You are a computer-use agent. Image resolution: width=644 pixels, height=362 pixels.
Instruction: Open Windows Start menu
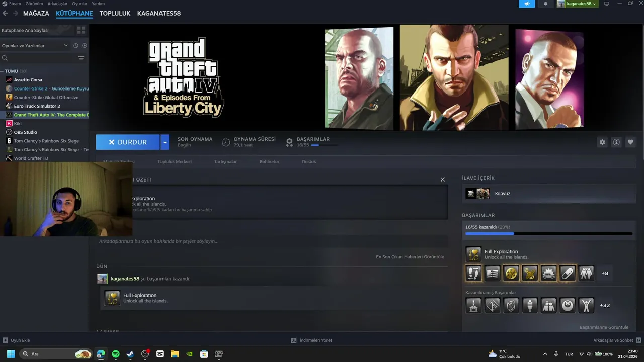pyautogui.click(x=11, y=354)
